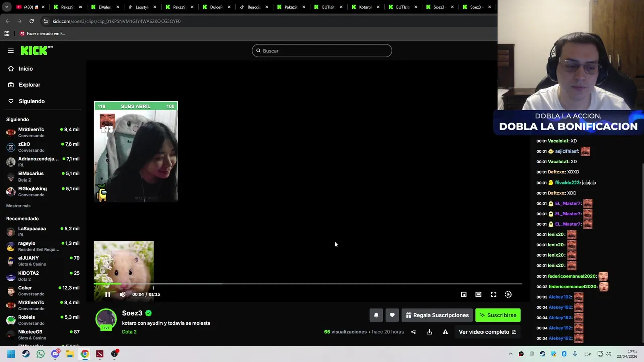Screen dimensions: 644x362
Task: Open MrStivenTc under Siguiendo
Action: 43,132
